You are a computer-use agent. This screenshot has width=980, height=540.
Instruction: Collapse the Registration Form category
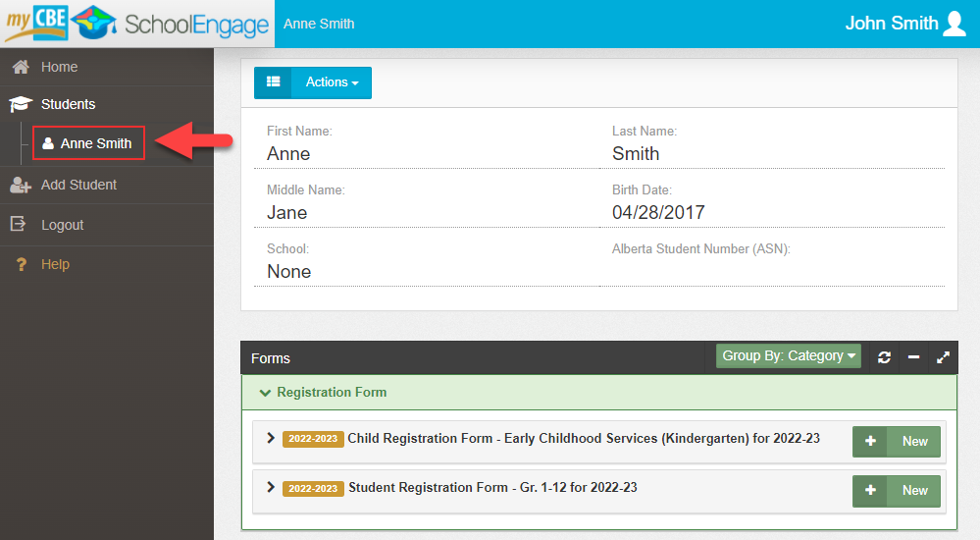tap(264, 393)
